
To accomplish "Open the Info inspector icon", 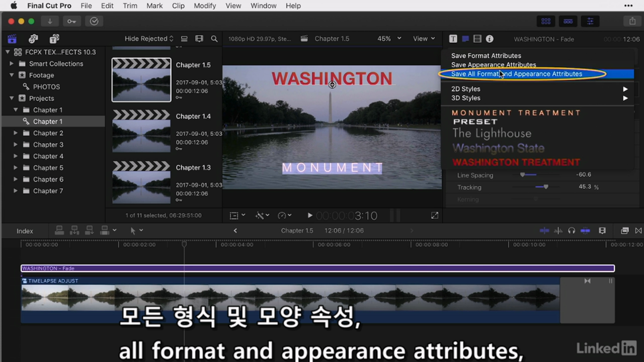I will point(490,39).
